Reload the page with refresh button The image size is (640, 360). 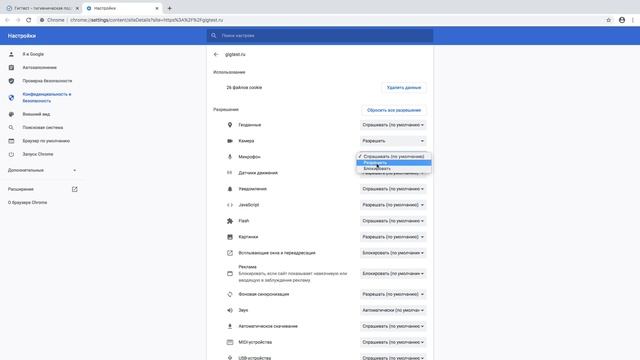29,20
